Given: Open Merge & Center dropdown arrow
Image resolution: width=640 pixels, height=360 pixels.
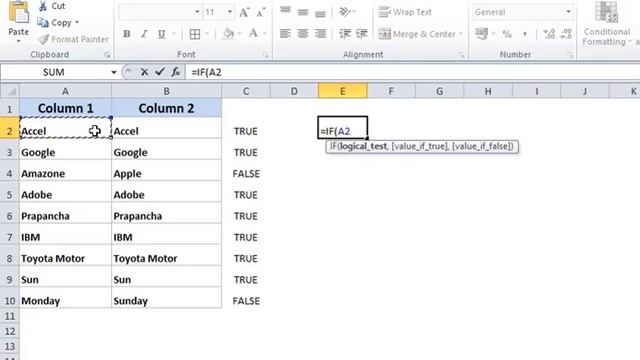Looking at the screenshot, I should [x=461, y=34].
